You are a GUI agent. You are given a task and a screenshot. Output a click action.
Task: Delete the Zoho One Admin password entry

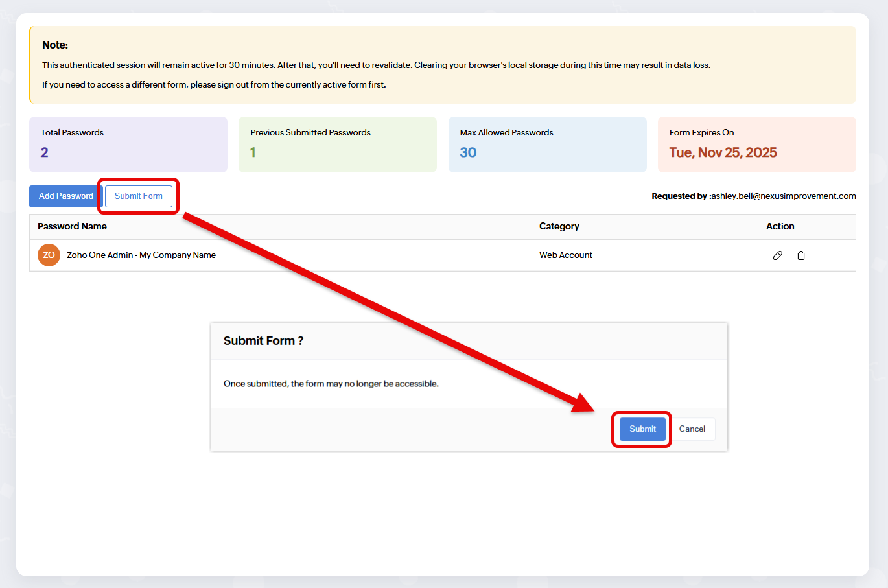click(x=801, y=255)
